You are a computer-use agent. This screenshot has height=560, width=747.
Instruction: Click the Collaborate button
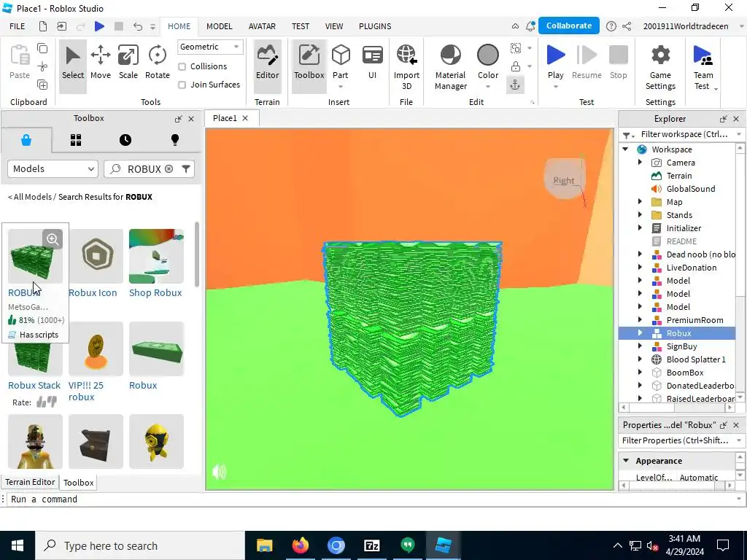569,26
